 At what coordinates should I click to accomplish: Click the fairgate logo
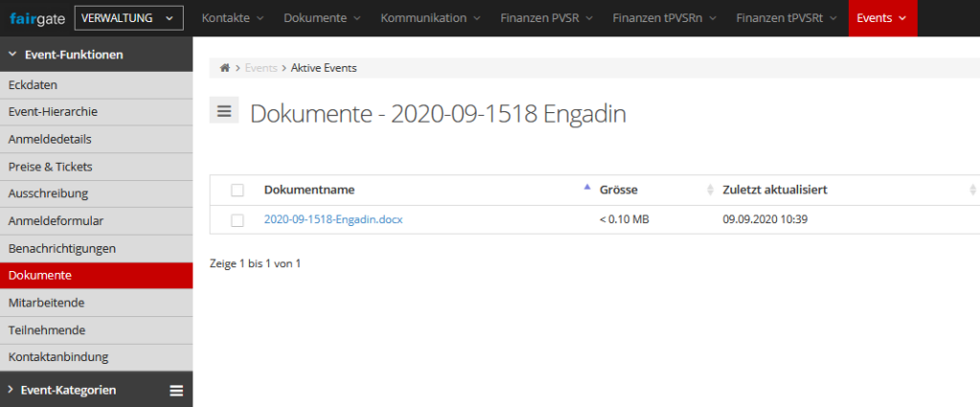point(35,18)
